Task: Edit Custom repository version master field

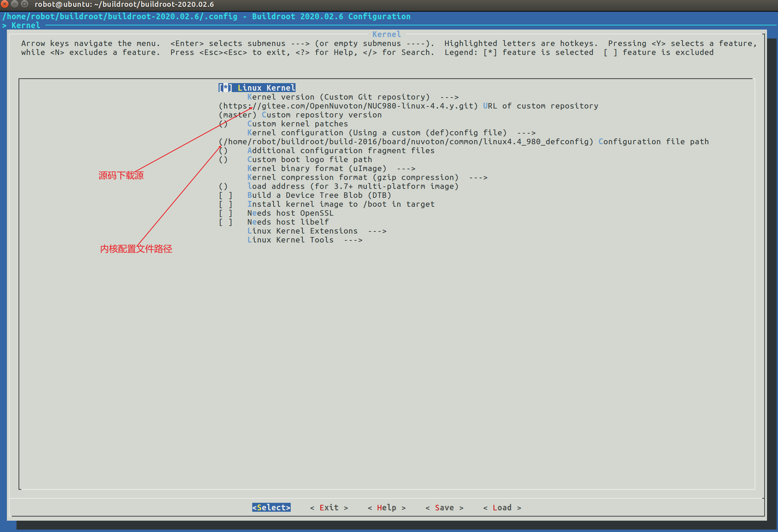Action: point(300,115)
